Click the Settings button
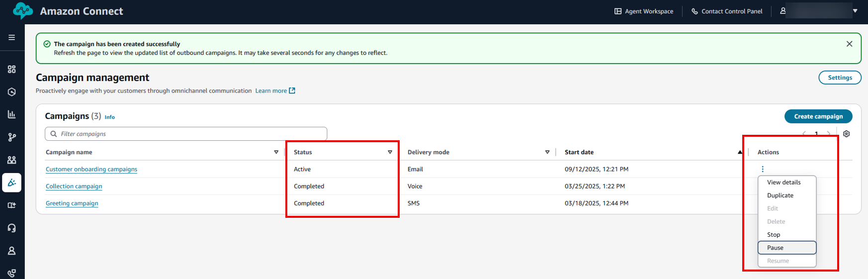 point(840,78)
